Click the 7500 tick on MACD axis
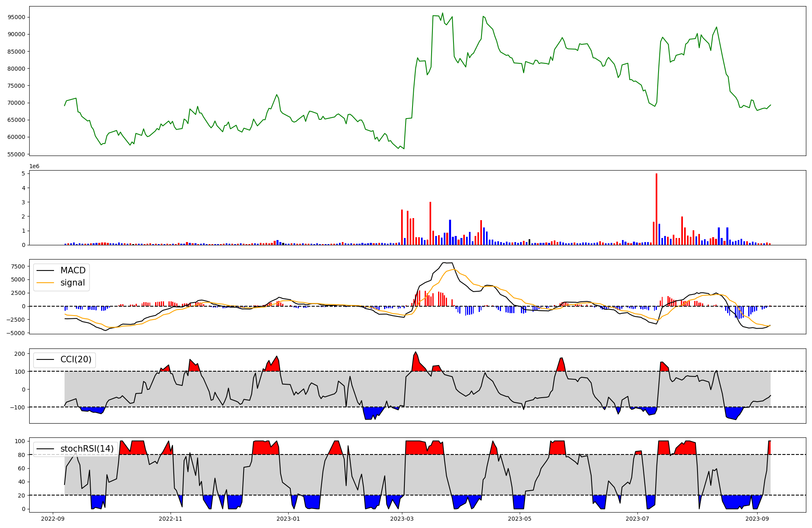Screen dimensions: 812x528 pos(18,266)
